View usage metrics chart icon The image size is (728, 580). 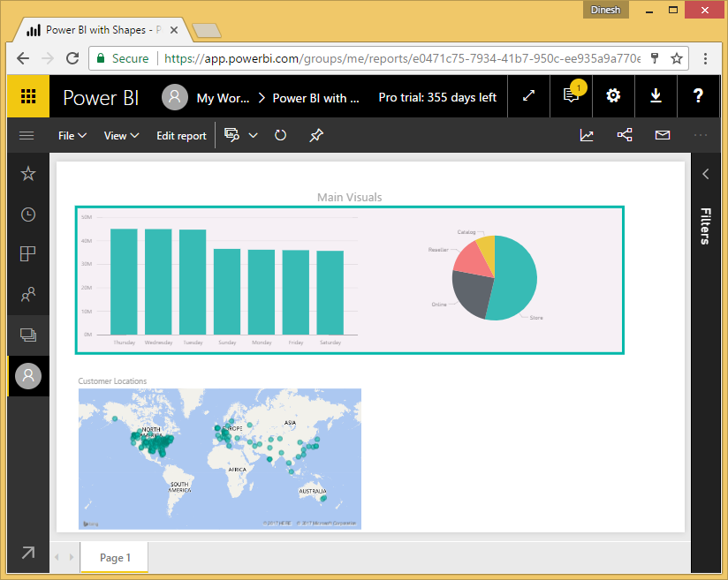(587, 135)
